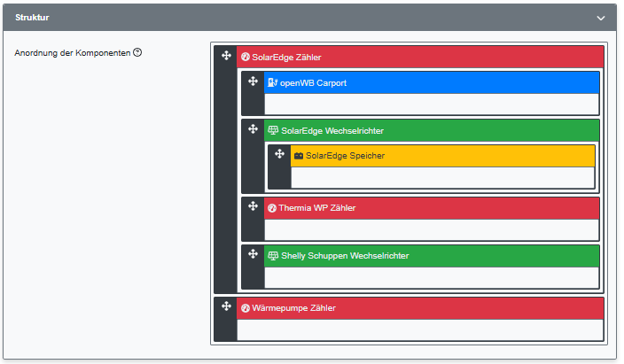Collapse the Struktur section with the chevron

click(601, 18)
